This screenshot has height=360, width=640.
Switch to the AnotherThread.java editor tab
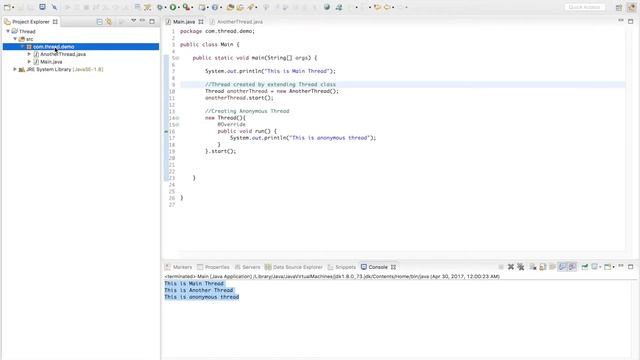240,22
